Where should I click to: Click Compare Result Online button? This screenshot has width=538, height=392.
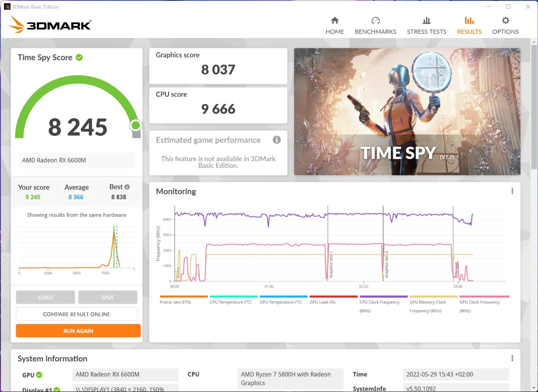point(77,314)
